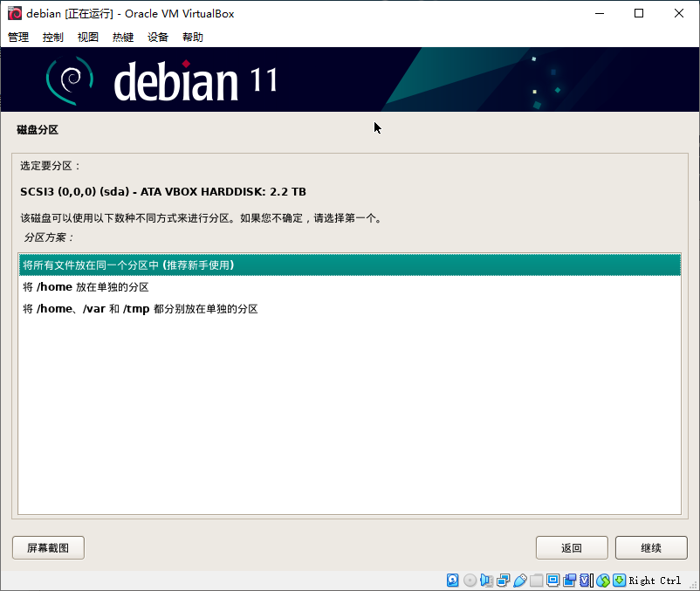Click the SCSI3 (sda) HARDDISK 2.2 TB text
This screenshot has height=591, width=700.
(163, 192)
